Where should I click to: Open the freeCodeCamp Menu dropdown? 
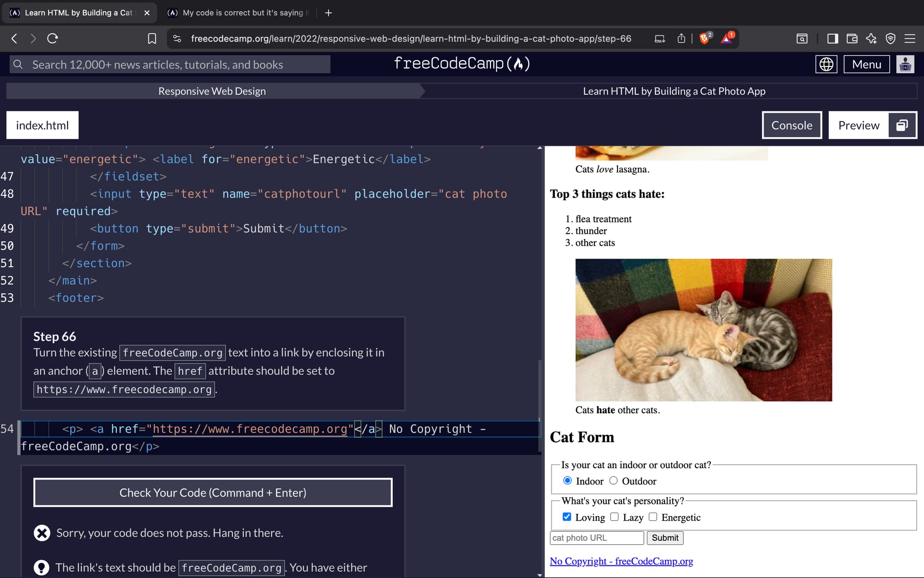click(866, 64)
